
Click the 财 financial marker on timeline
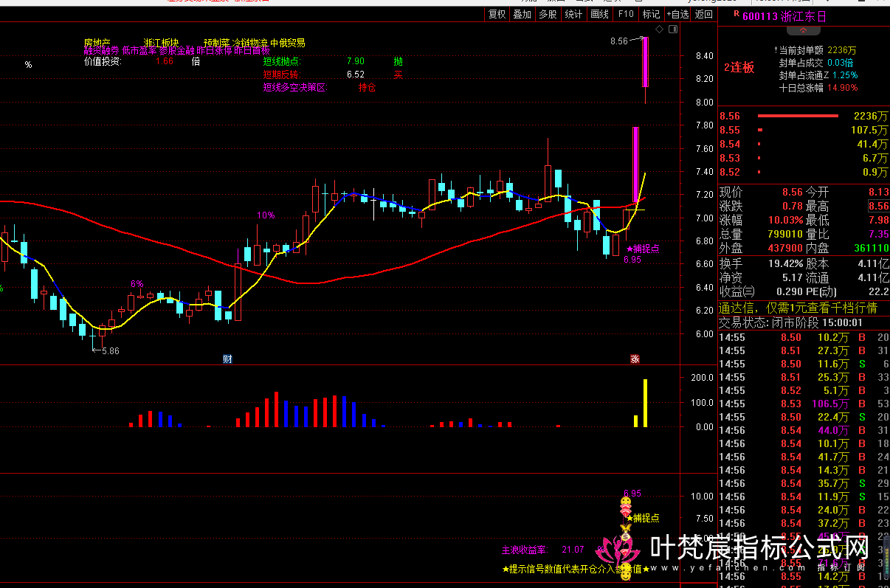[x=227, y=359]
